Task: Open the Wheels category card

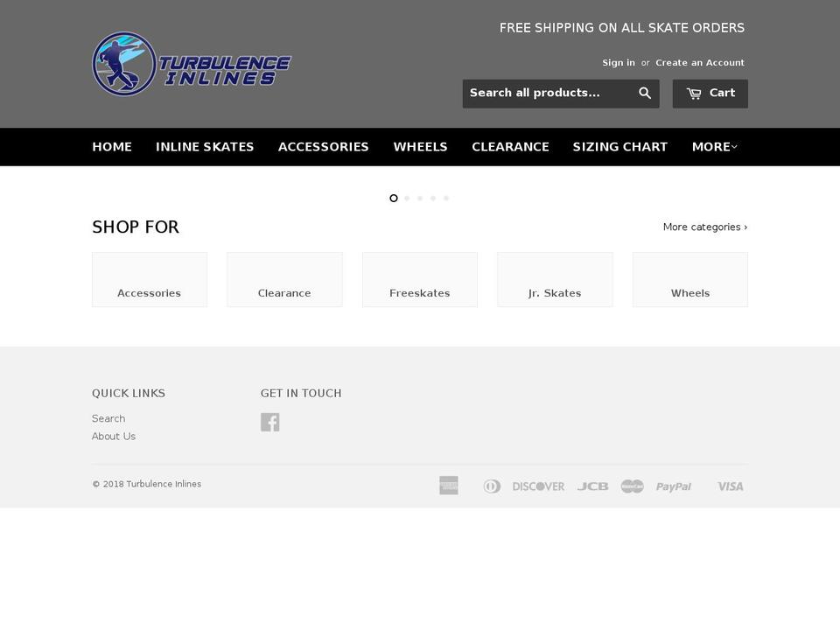Action: pos(690,280)
